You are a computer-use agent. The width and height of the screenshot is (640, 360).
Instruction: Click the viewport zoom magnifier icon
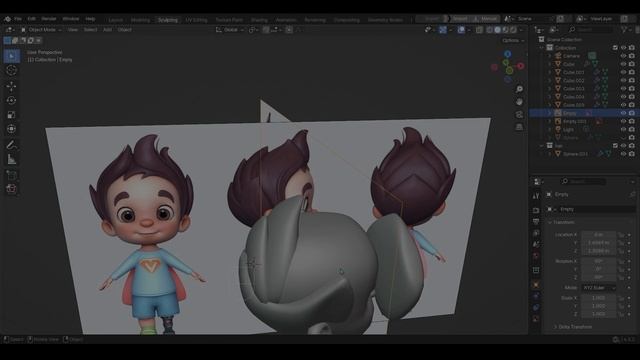(x=519, y=89)
